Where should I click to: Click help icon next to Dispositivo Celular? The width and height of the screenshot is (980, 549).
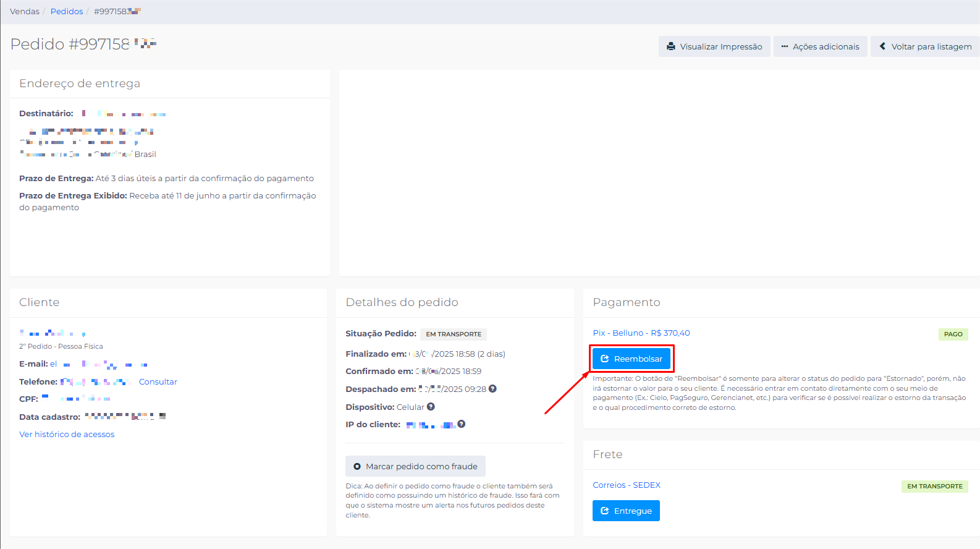[431, 407]
